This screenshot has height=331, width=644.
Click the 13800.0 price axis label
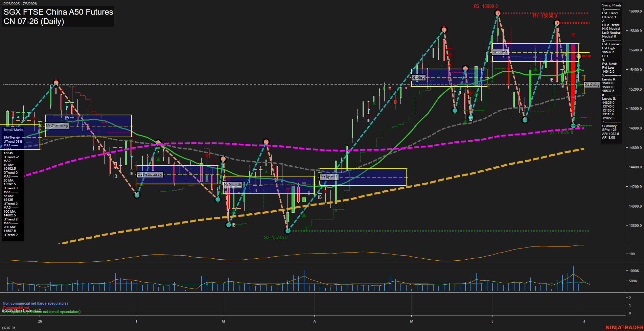[636, 226]
